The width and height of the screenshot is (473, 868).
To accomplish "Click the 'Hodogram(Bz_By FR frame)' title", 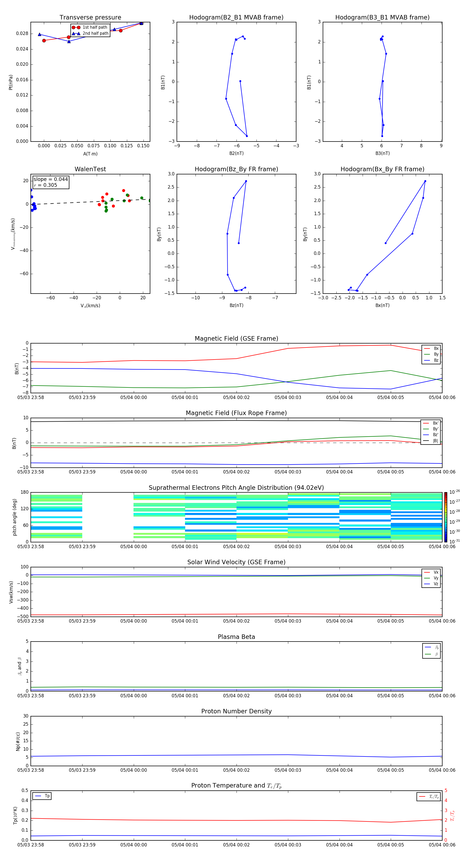I will click(x=236, y=169).
